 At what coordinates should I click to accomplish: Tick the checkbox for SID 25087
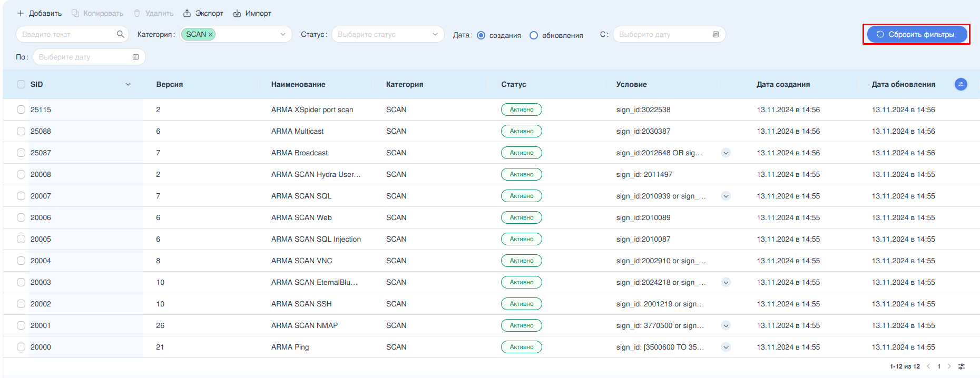click(21, 153)
